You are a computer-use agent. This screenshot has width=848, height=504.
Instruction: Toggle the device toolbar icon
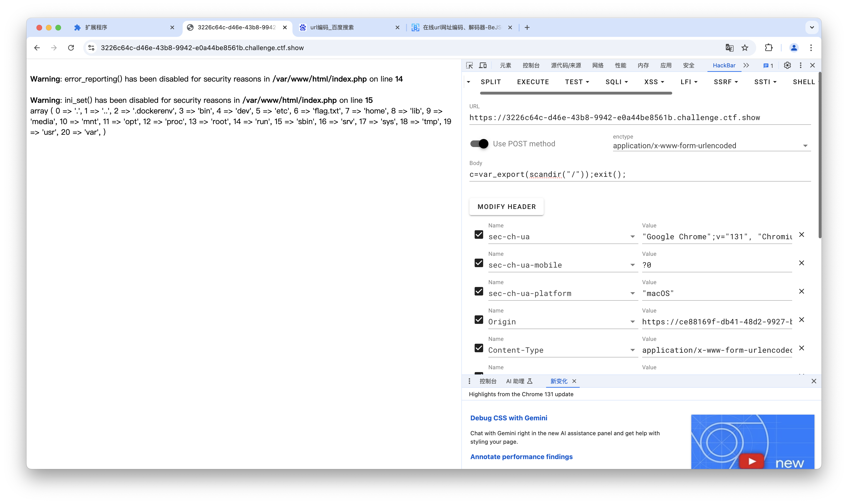tap(483, 65)
